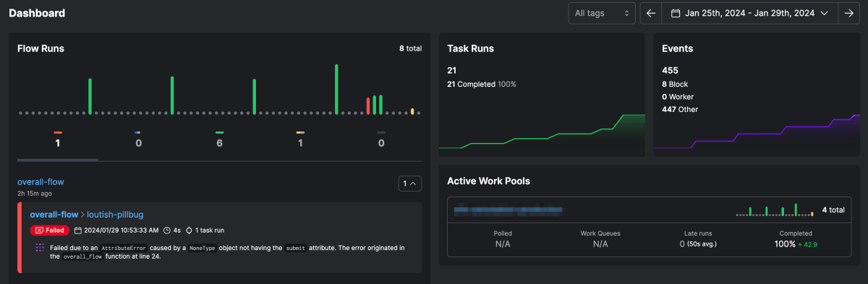Open date range dropdown chevron
868x284 pixels.
coord(824,13)
